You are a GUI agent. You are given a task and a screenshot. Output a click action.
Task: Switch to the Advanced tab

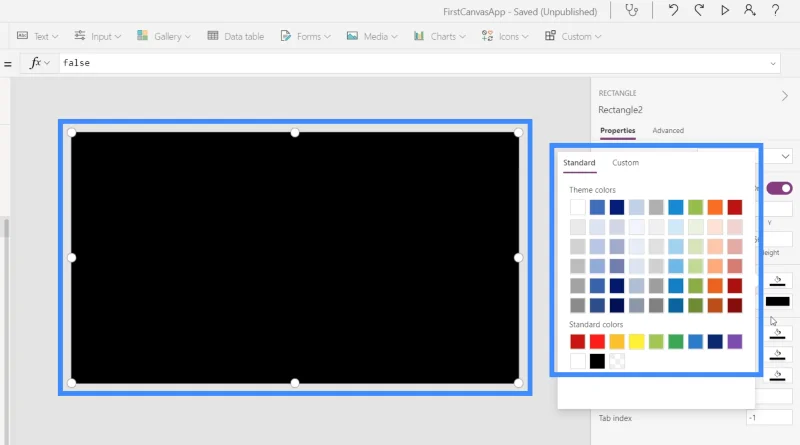(668, 131)
